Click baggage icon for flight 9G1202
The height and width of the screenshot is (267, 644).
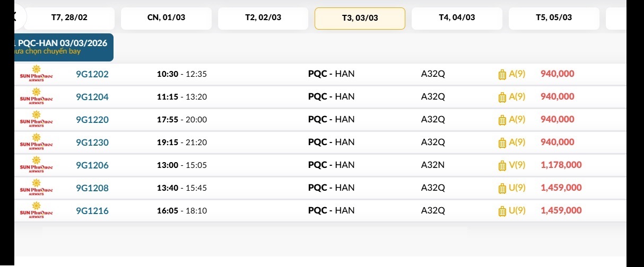pyautogui.click(x=502, y=75)
